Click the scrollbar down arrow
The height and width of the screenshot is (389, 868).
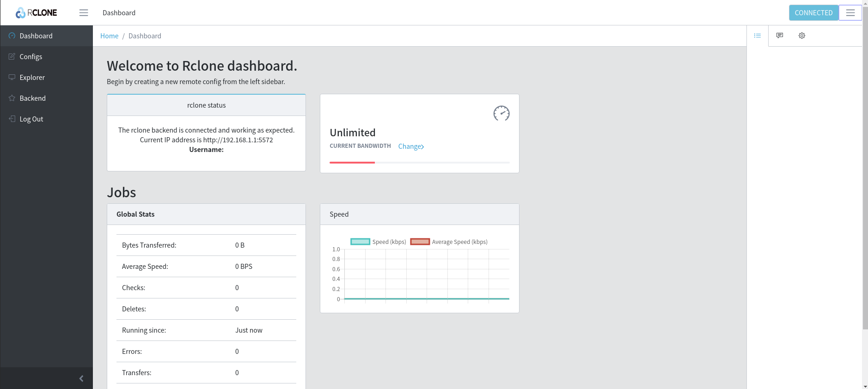(865, 386)
